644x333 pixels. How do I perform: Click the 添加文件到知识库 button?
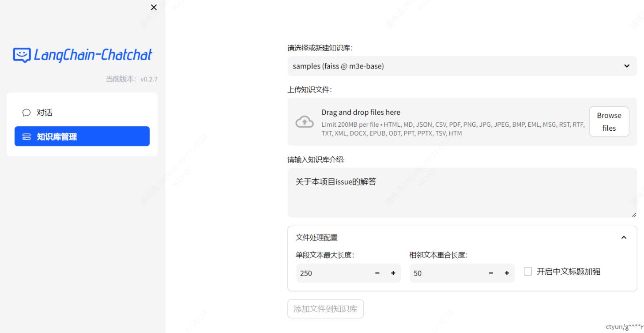pos(325,309)
